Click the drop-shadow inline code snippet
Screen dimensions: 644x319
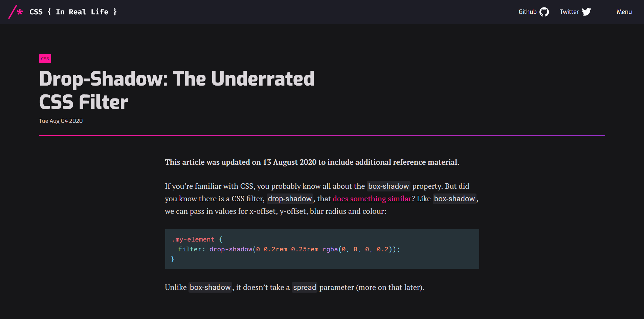(x=290, y=199)
